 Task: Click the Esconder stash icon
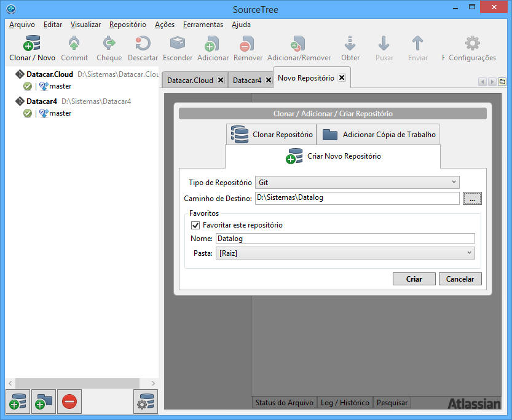(x=178, y=43)
